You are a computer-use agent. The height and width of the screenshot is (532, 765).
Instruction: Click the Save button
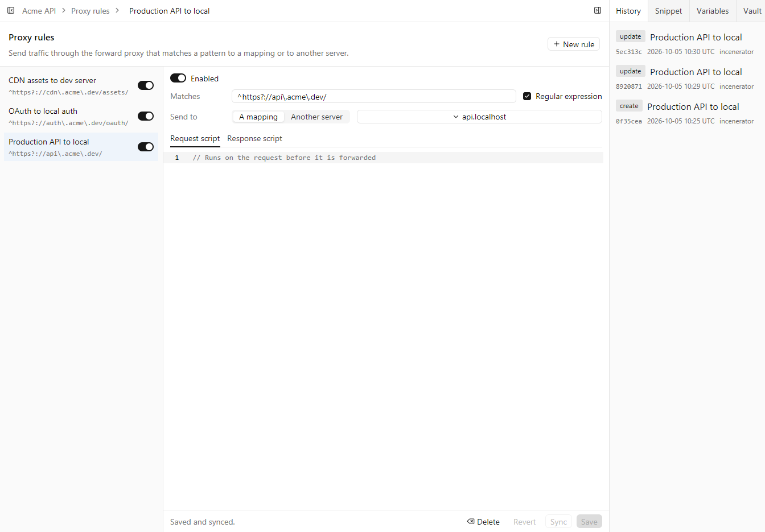tap(589, 522)
